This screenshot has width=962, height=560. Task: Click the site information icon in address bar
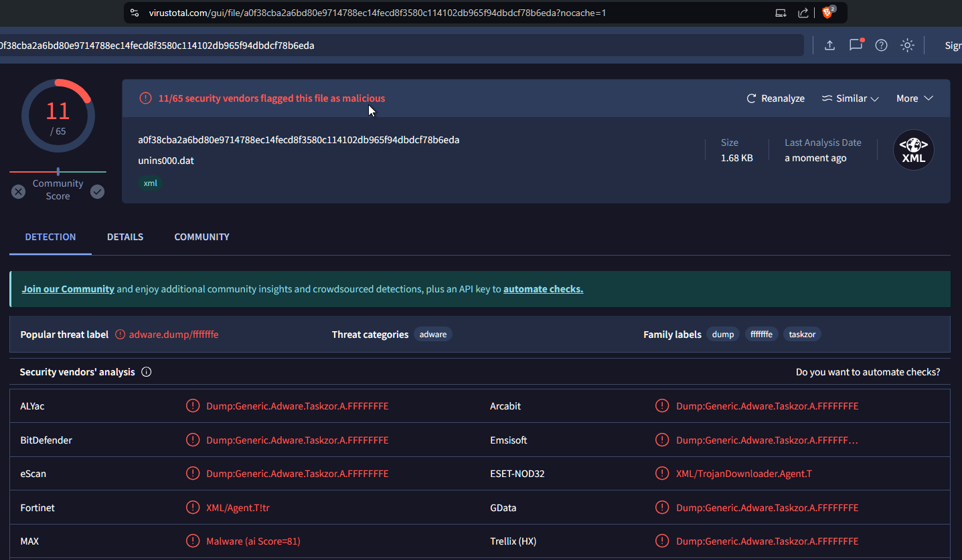pos(134,13)
